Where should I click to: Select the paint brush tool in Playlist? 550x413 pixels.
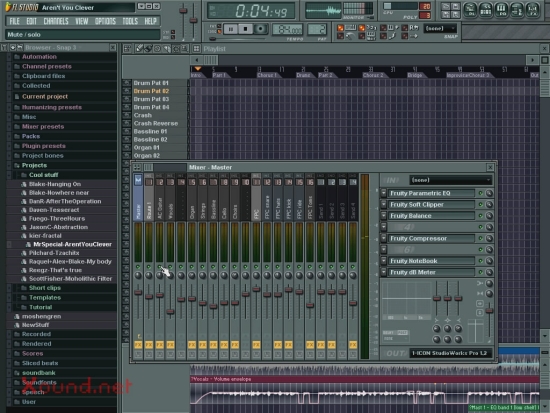[148, 49]
